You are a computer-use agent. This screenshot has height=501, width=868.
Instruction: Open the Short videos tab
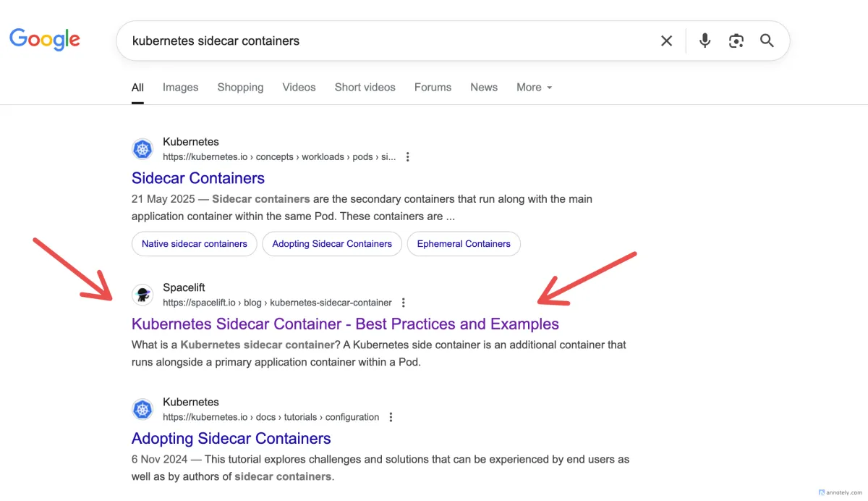365,87
